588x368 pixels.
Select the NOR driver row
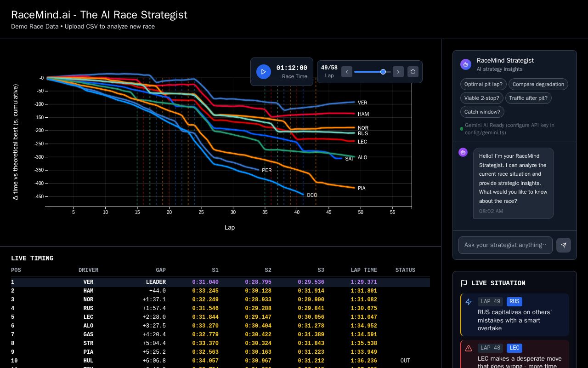[x=220, y=300]
